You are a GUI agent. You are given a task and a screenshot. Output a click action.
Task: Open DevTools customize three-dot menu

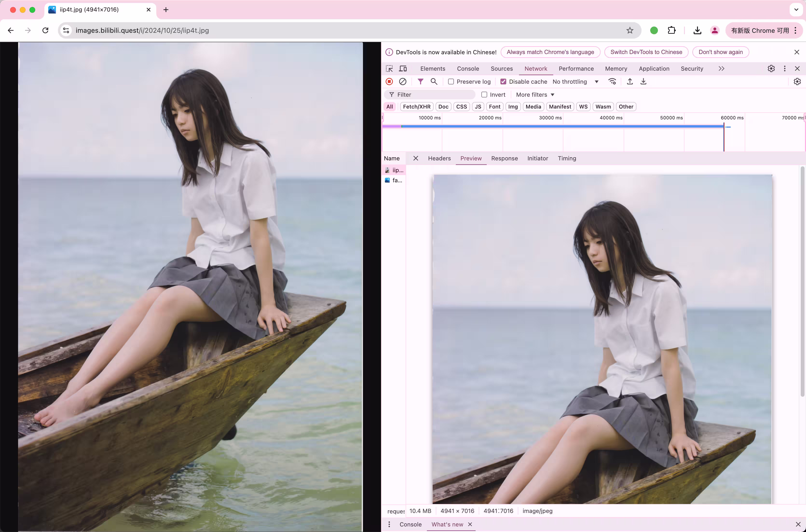(x=785, y=68)
